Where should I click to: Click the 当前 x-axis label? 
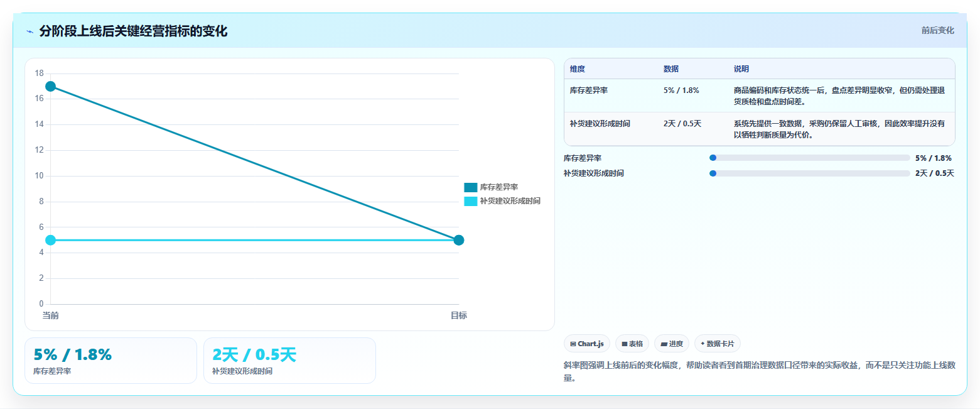pos(51,315)
